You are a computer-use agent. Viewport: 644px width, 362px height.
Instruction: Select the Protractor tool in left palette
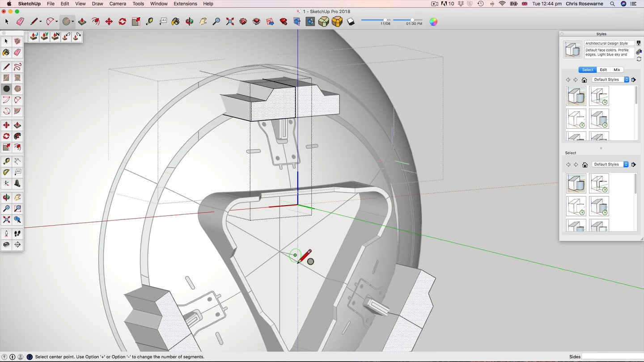click(x=6, y=172)
